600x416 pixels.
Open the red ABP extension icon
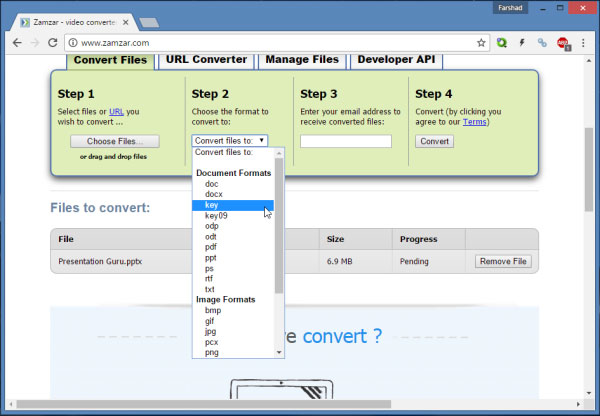tap(563, 43)
